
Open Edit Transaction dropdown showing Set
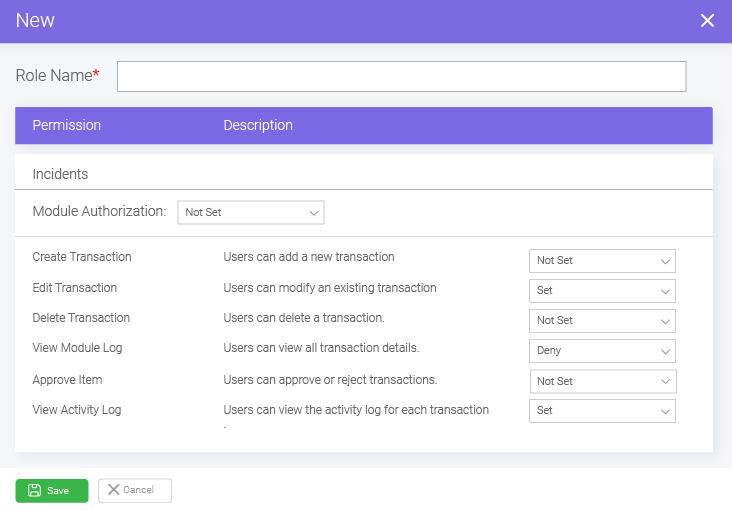tap(602, 291)
